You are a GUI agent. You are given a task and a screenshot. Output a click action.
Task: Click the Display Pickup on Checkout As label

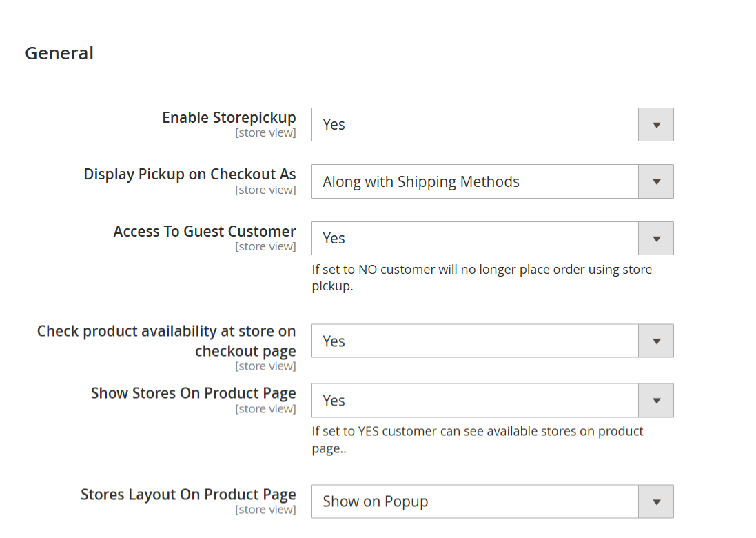point(190,175)
